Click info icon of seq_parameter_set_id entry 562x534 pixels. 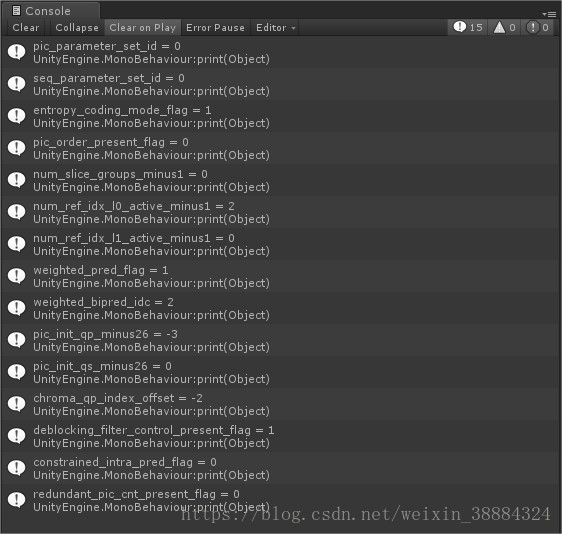pyautogui.click(x=16, y=84)
